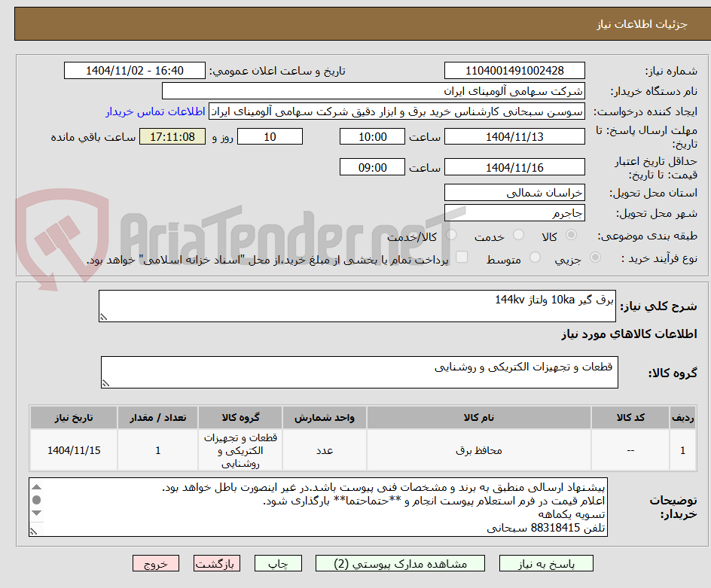Click the نام کالا column header

point(479,418)
